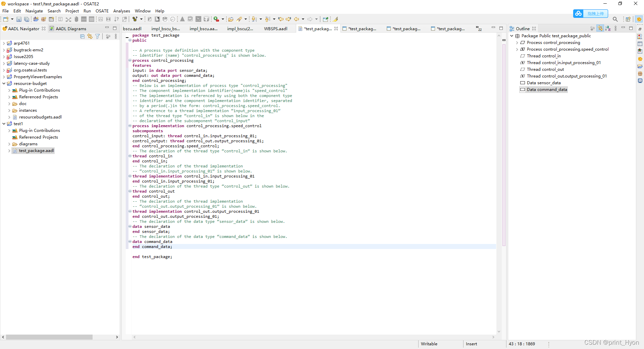Expand Process control_processing in Outline
Viewport: 644px width, 349px height.
click(x=517, y=43)
